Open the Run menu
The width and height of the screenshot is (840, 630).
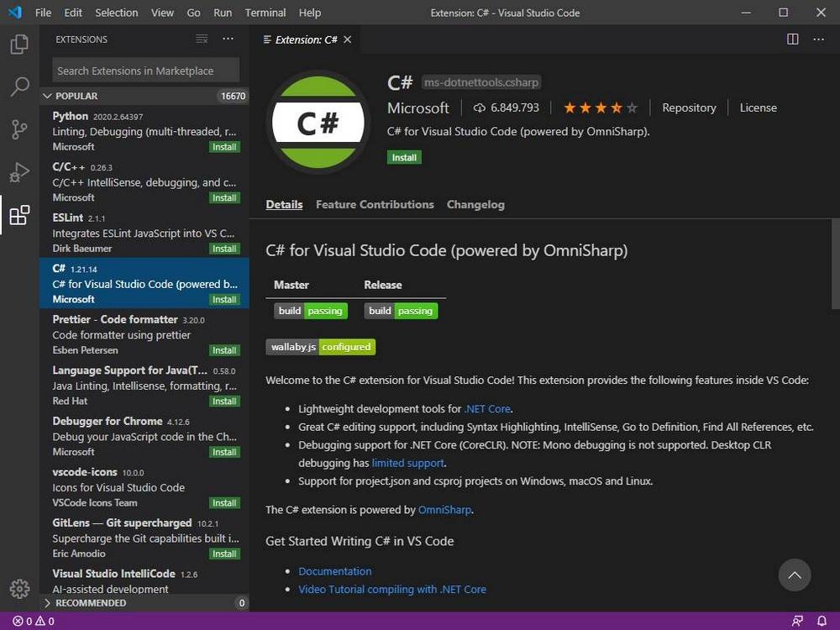point(223,13)
